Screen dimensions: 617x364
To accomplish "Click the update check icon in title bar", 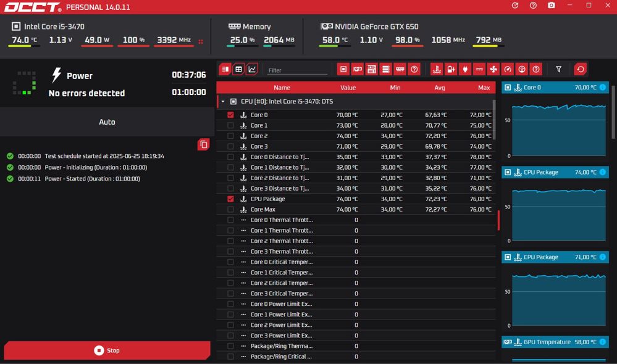I will 515,6.
